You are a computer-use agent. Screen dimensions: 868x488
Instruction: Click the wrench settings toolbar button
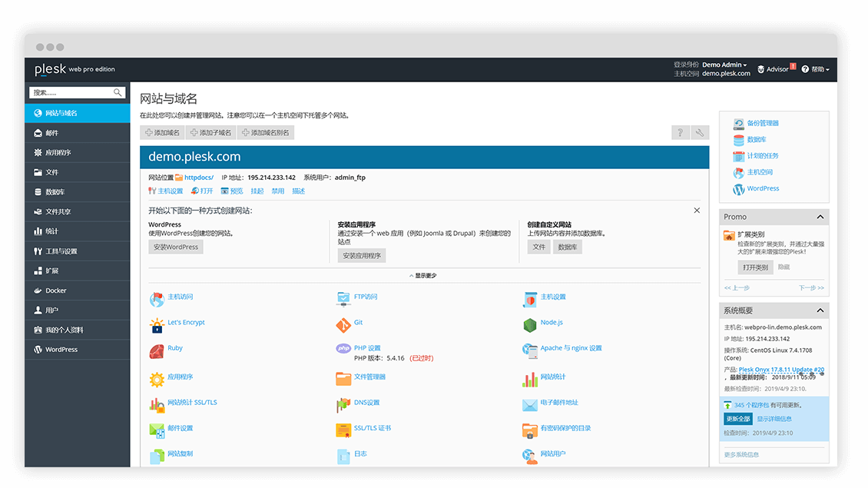pos(700,132)
